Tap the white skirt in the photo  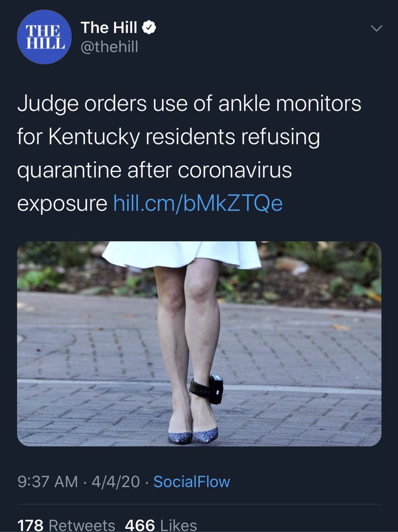click(182, 255)
